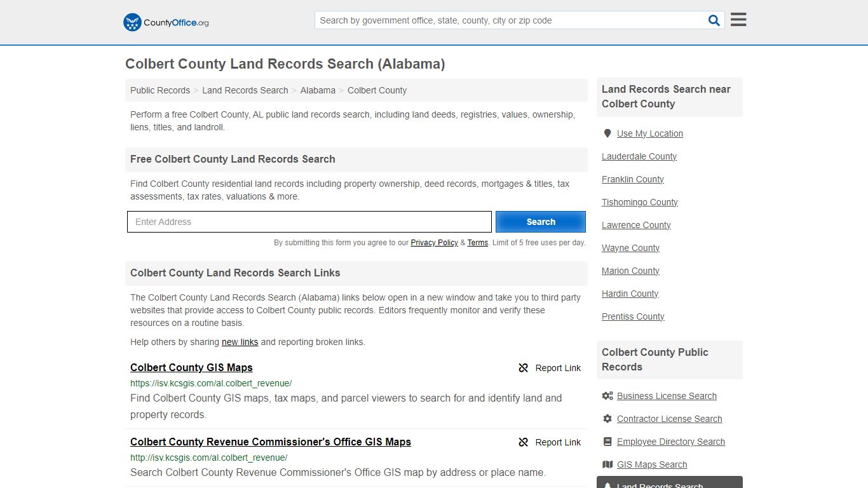
Task: Open Business License Search
Action: 667,396
